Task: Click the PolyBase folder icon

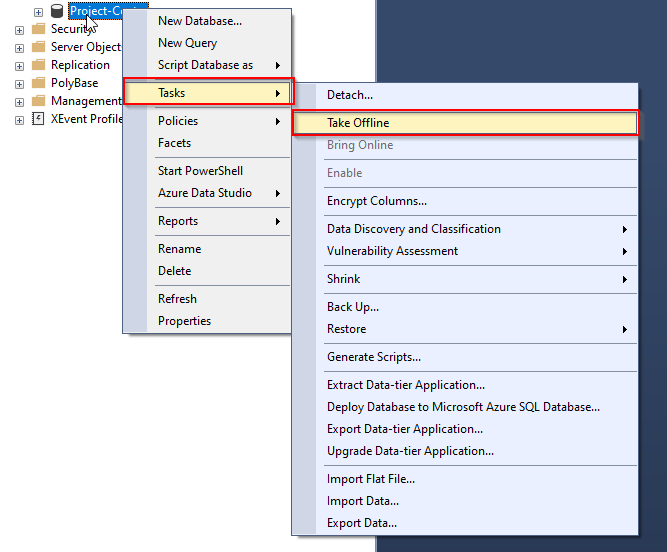Action: (x=38, y=83)
